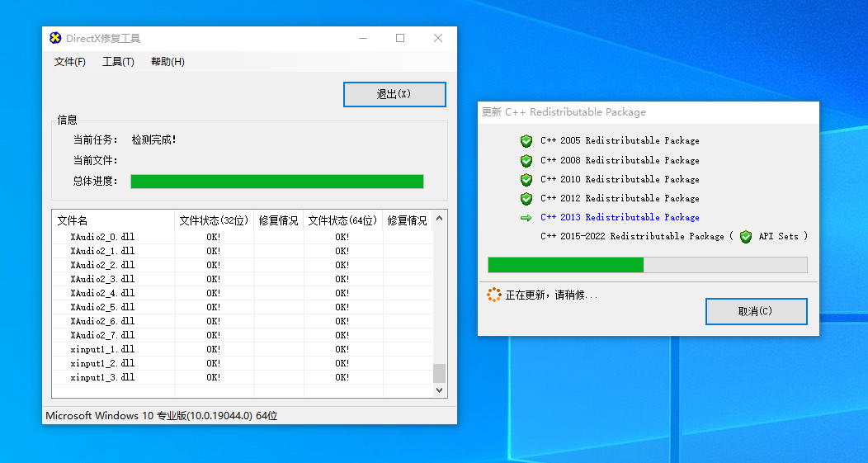The width and height of the screenshot is (868, 463).
Task: Click the file list scrollbar up arrow
Action: click(x=439, y=218)
